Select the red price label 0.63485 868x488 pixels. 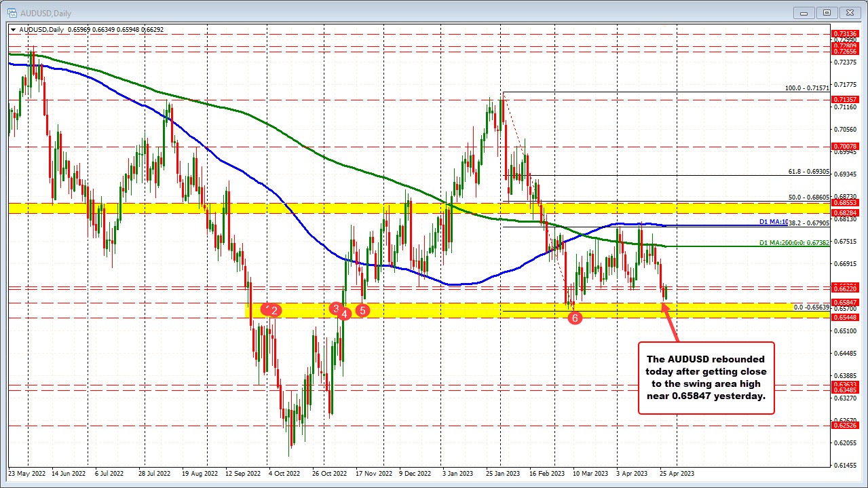pos(845,390)
